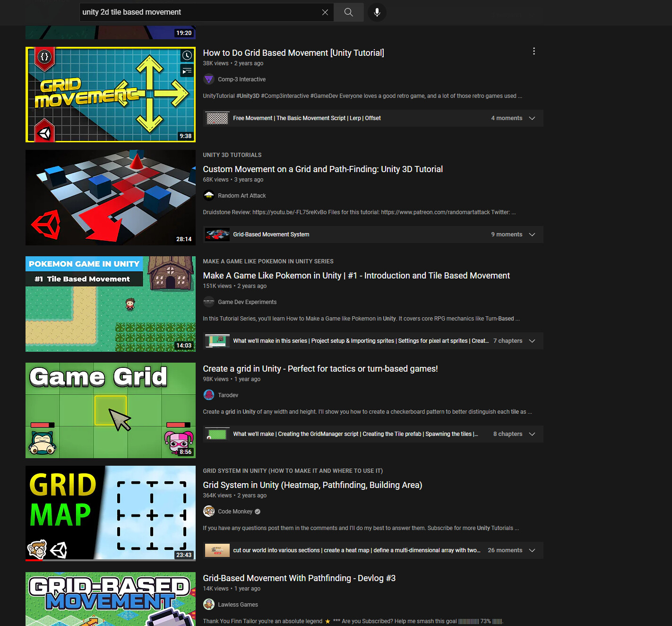Screen dimensions: 672x626
Task: Select the Game Dev Experiments channel name
Action: coord(247,302)
